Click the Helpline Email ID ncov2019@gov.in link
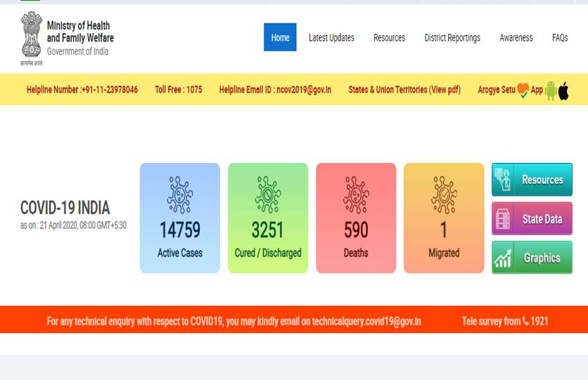 (275, 90)
